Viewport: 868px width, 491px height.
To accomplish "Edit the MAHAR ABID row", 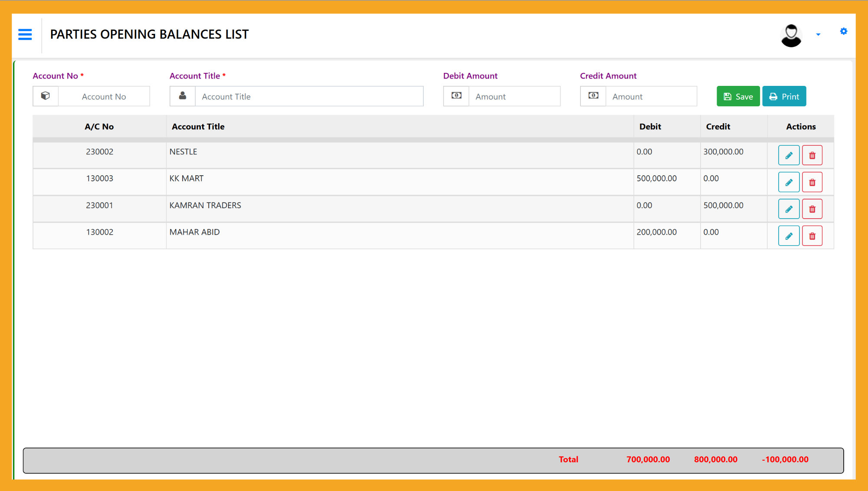I will point(789,236).
